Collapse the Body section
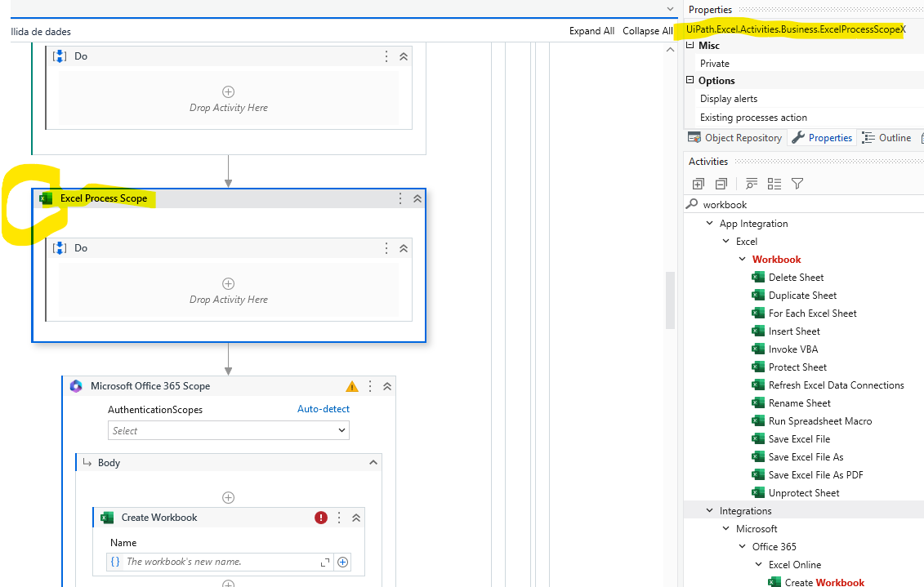 (373, 463)
